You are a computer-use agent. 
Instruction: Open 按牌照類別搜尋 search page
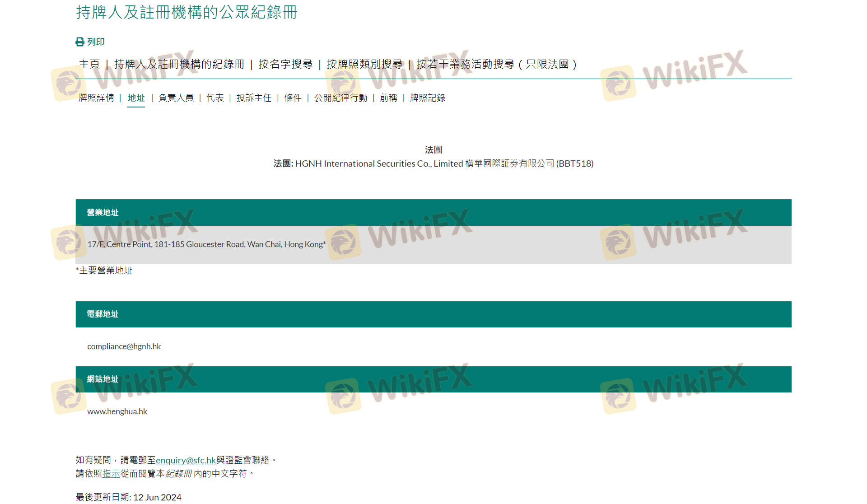pos(364,65)
